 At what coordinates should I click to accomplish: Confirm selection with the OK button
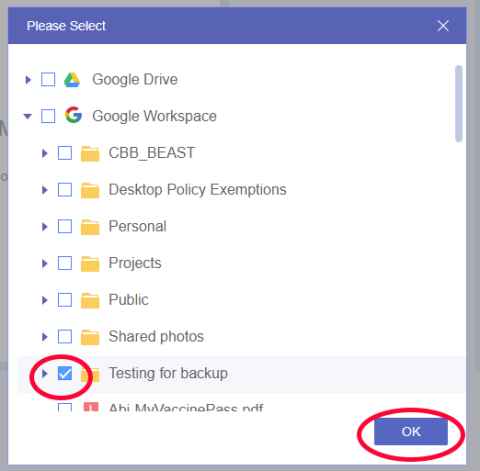(411, 432)
